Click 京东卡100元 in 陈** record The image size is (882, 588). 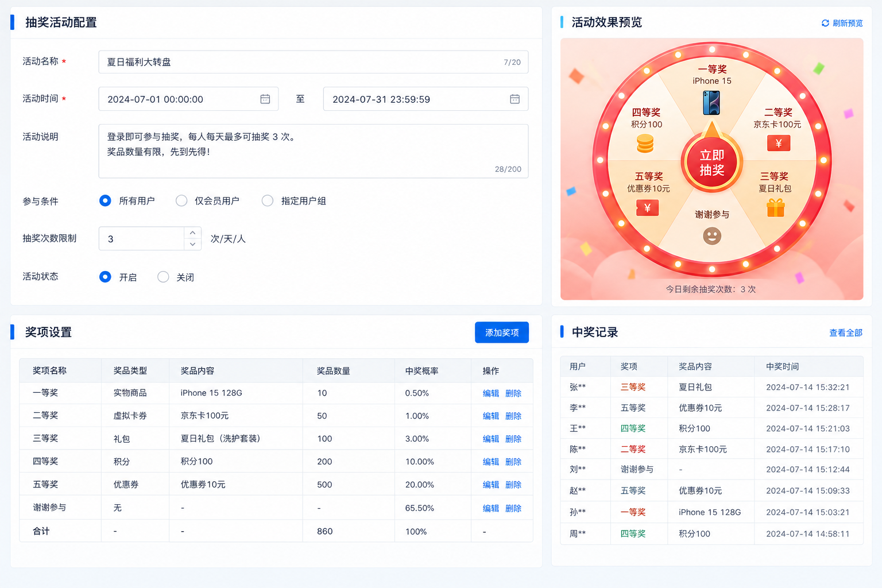(702, 449)
